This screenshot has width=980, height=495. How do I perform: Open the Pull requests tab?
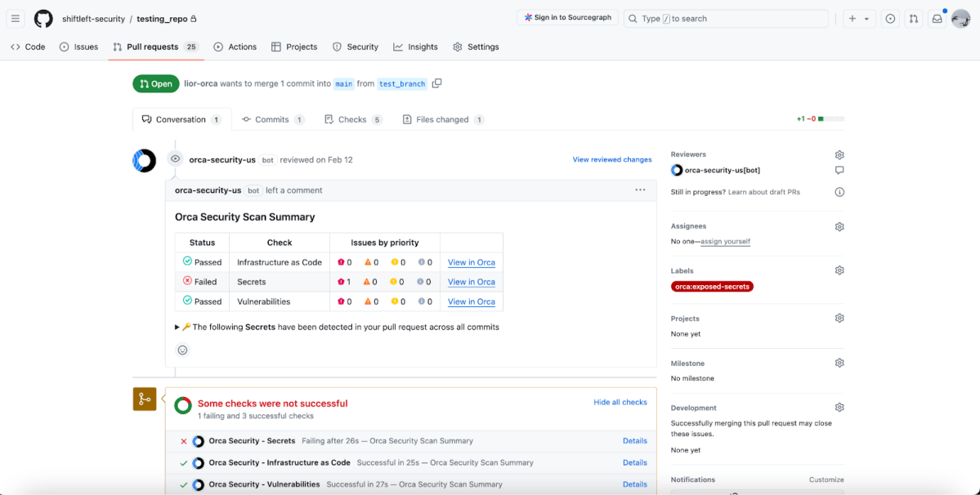coord(155,47)
